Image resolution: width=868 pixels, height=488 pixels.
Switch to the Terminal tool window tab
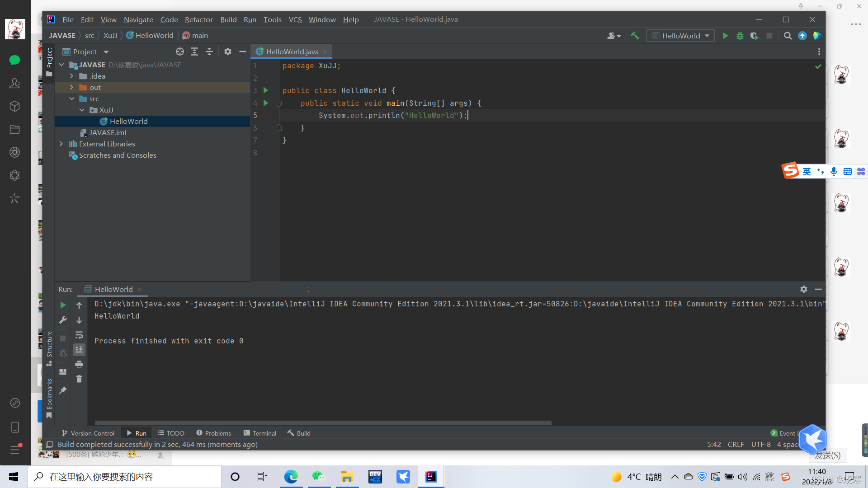pos(260,433)
